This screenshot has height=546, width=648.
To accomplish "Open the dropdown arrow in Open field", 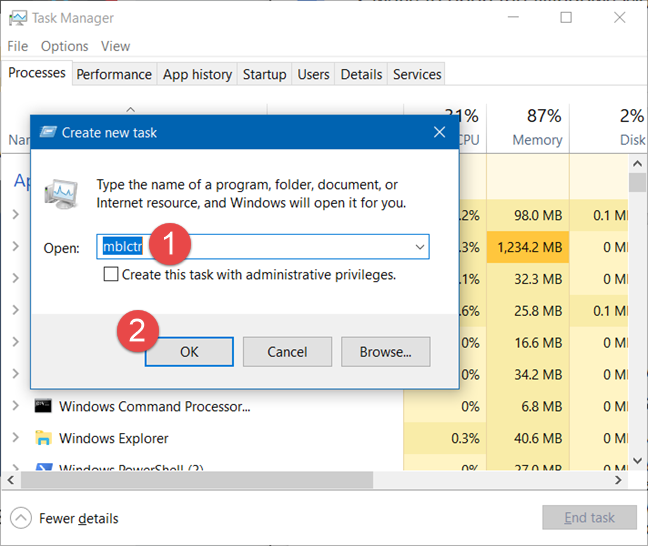I will tap(420, 247).
